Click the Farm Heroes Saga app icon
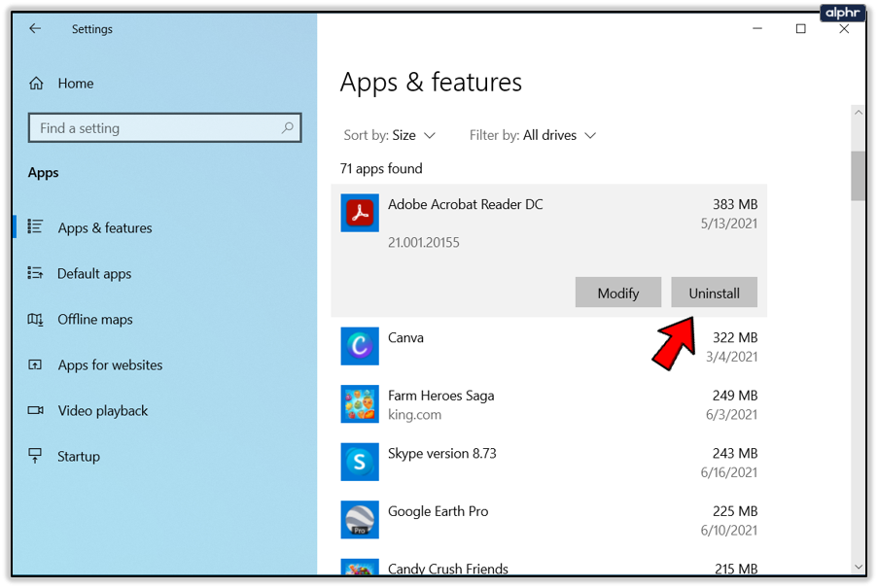Screen dimensions: 878x588 point(360,404)
